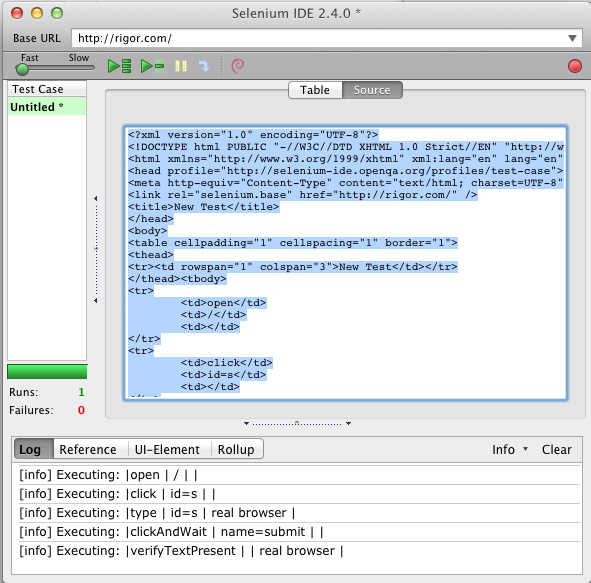Click left arrow on the horizontal splitter

[x=246, y=423]
